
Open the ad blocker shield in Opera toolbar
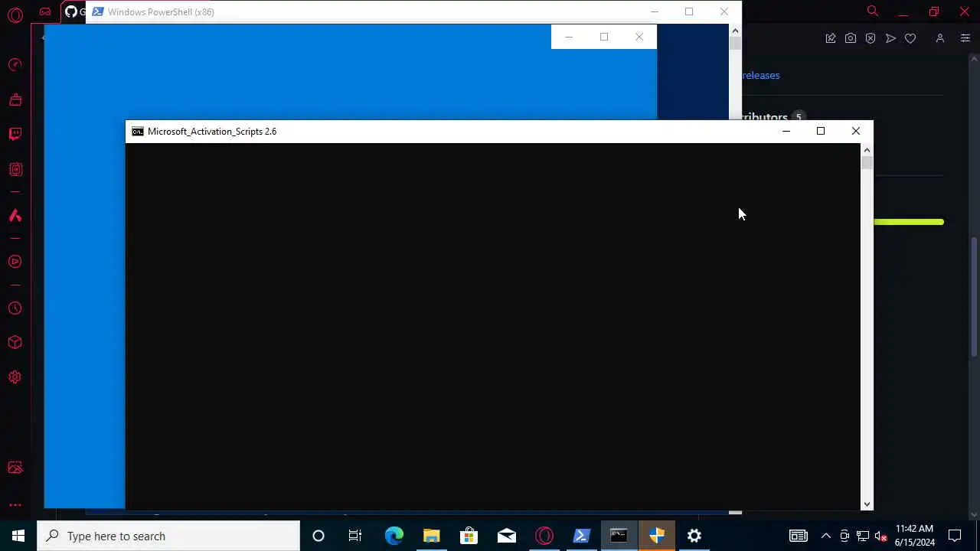tap(871, 38)
